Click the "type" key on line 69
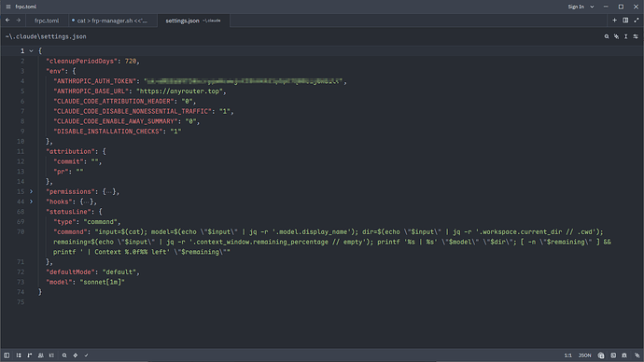The width and height of the screenshot is (644, 362). click(64, 222)
